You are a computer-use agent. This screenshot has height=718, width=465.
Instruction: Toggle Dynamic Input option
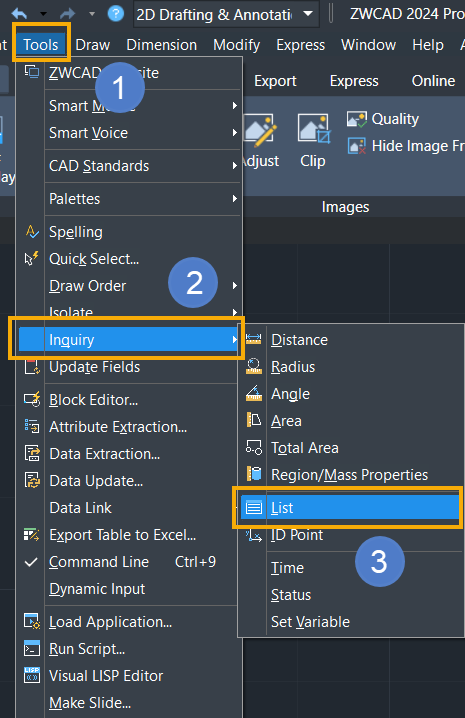click(97, 589)
